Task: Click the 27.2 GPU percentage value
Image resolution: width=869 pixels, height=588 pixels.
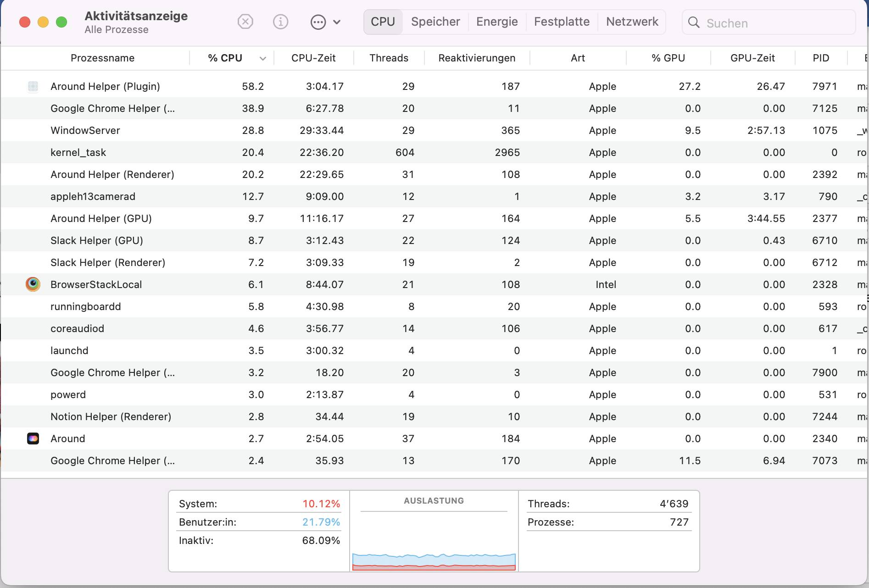Action: click(x=690, y=86)
